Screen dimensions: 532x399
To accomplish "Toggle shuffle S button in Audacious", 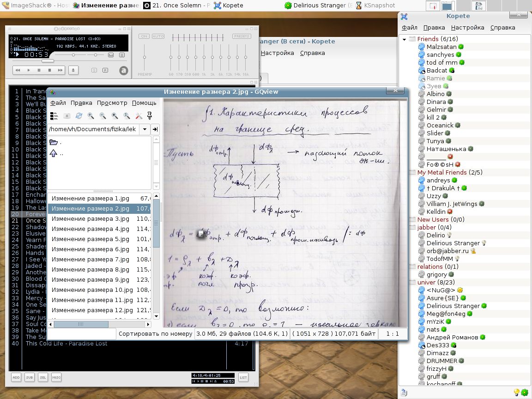I will tap(94, 70).
